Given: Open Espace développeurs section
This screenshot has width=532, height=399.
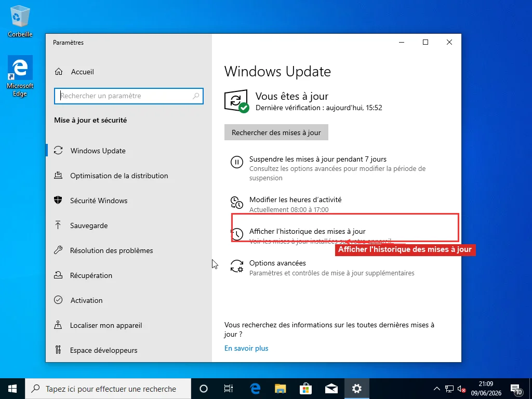Looking at the screenshot, I should point(129,350).
